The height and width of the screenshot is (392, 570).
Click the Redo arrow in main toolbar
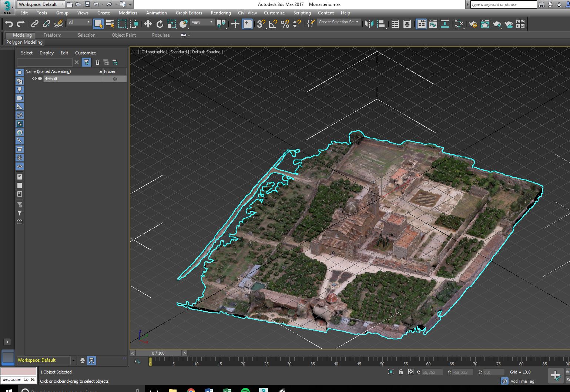pos(21,24)
